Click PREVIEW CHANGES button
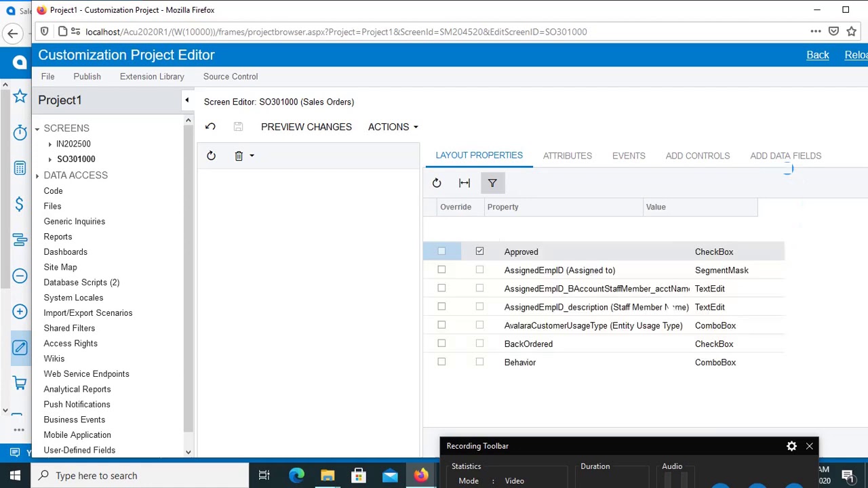Viewport: 868px width, 488px height. tap(307, 127)
